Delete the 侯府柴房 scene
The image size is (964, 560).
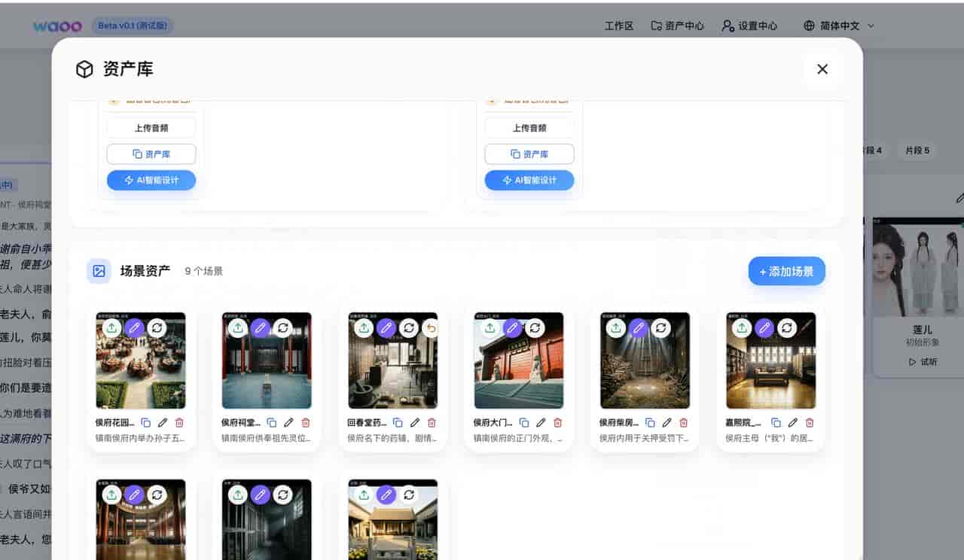click(x=684, y=423)
